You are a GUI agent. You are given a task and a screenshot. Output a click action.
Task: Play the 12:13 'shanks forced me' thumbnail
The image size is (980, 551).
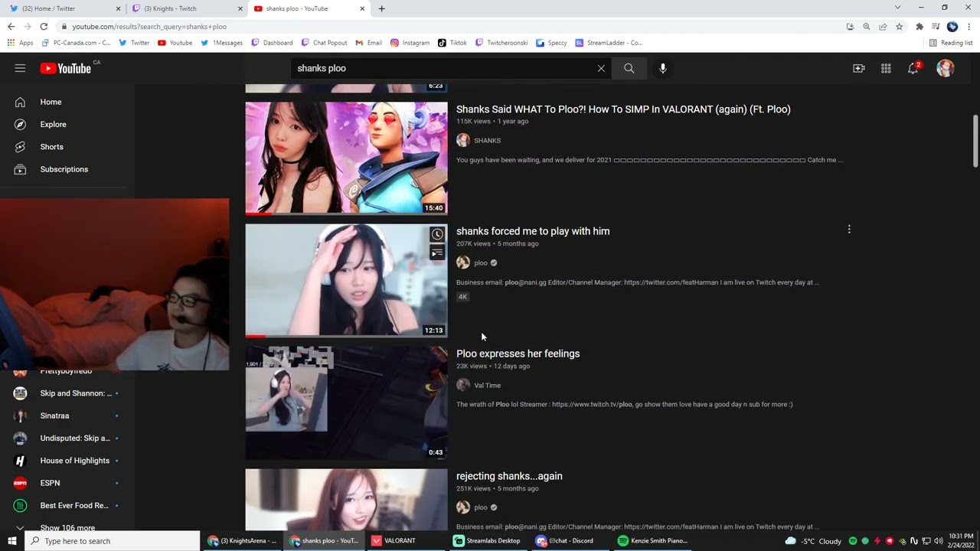[x=346, y=280]
